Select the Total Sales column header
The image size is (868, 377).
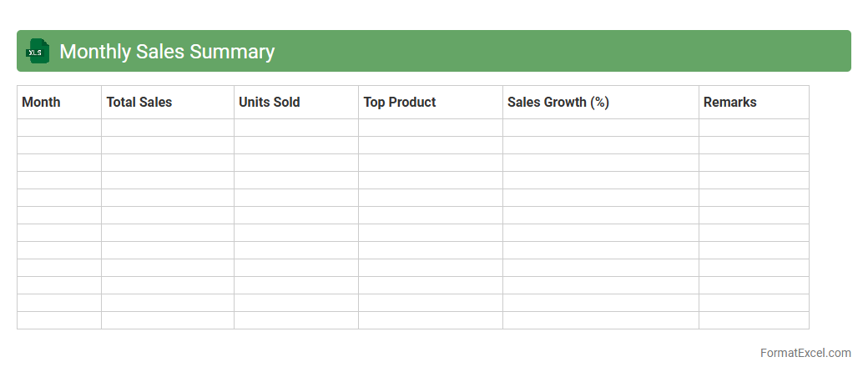point(139,103)
